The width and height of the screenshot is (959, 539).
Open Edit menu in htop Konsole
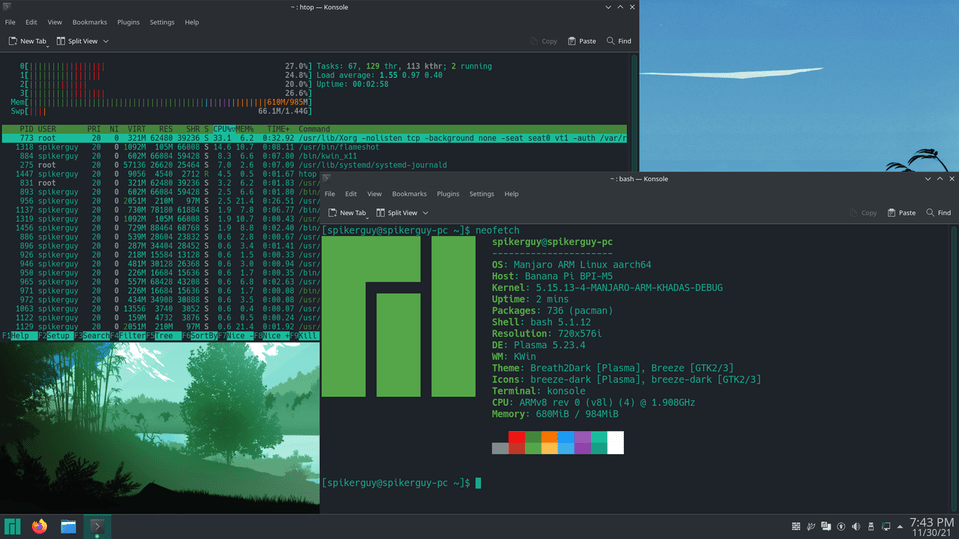click(31, 22)
